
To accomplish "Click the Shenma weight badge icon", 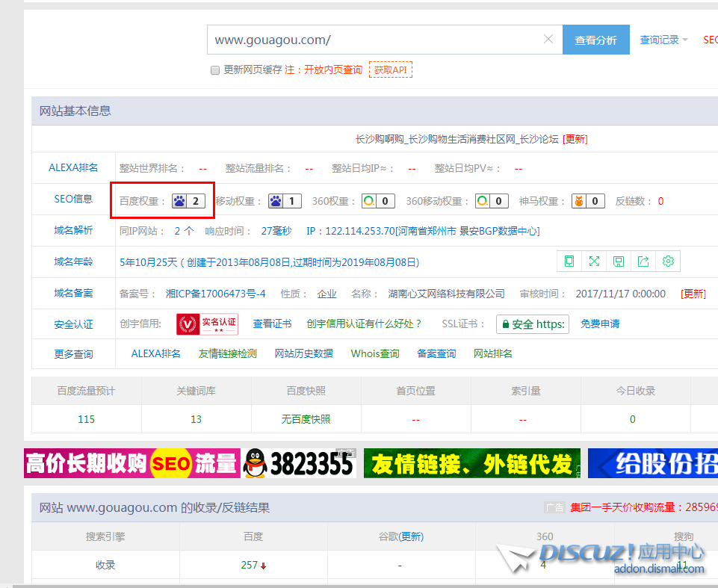I will [588, 201].
